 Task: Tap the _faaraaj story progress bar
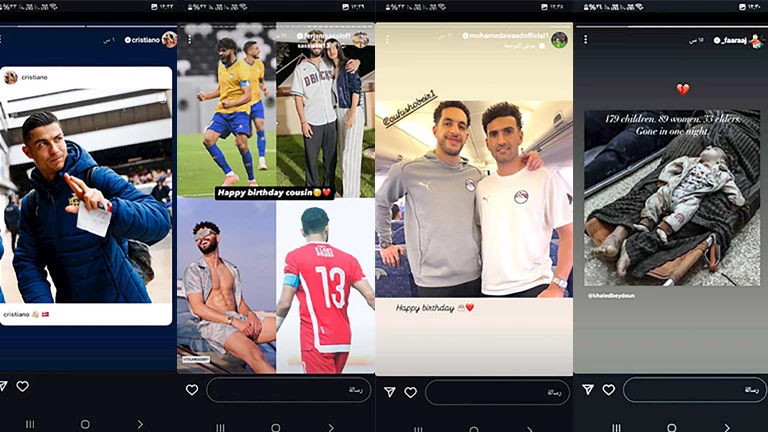point(671,27)
